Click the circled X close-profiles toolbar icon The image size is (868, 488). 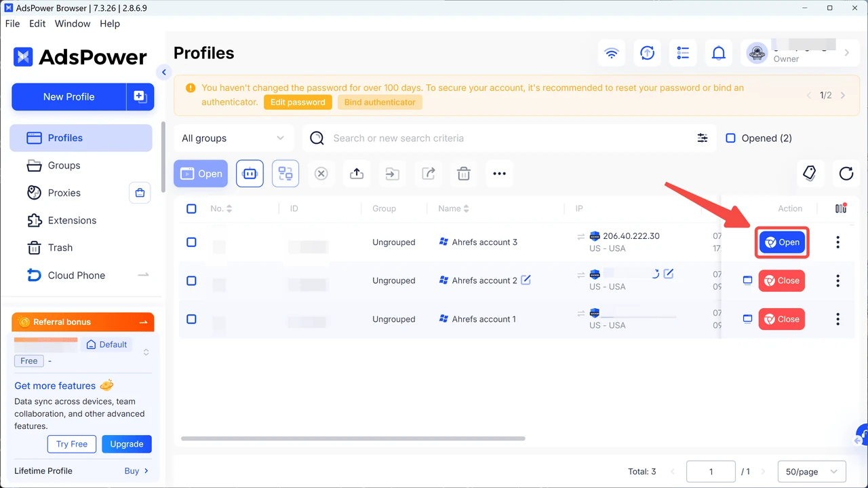(x=321, y=174)
